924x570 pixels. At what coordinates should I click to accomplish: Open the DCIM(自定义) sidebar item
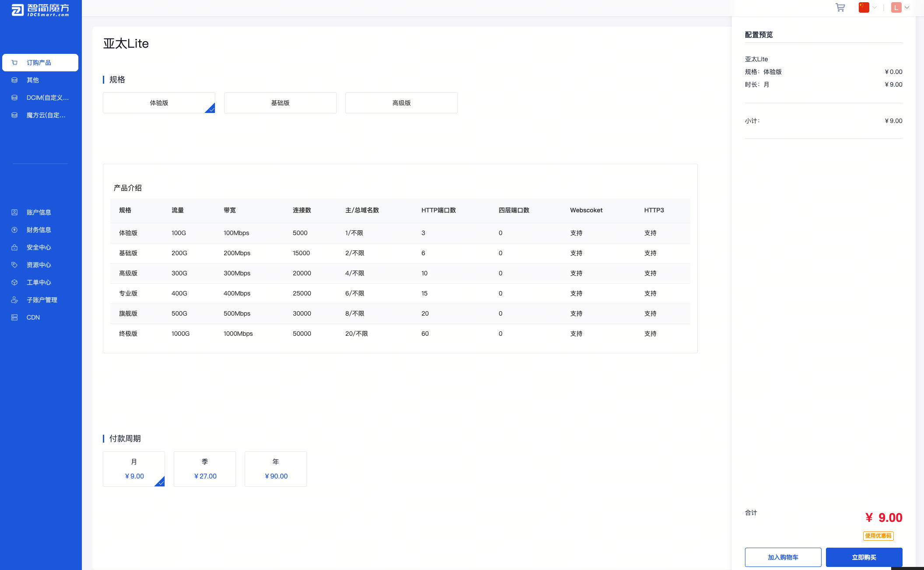47,98
